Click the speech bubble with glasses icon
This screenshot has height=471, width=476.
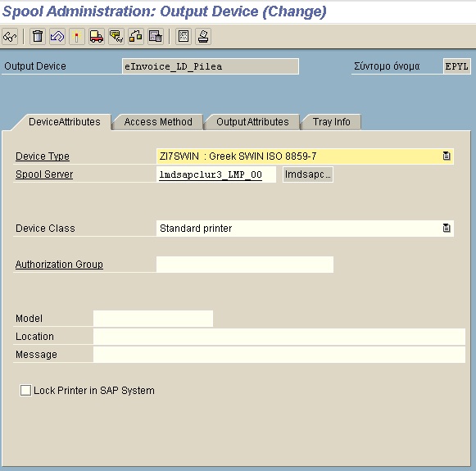pyautogui.click(x=116, y=37)
